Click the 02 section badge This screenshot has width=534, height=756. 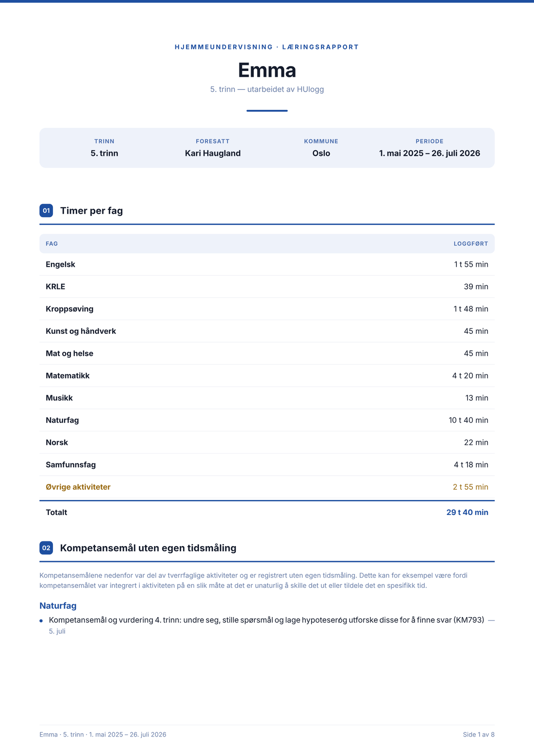(x=46, y=548)
